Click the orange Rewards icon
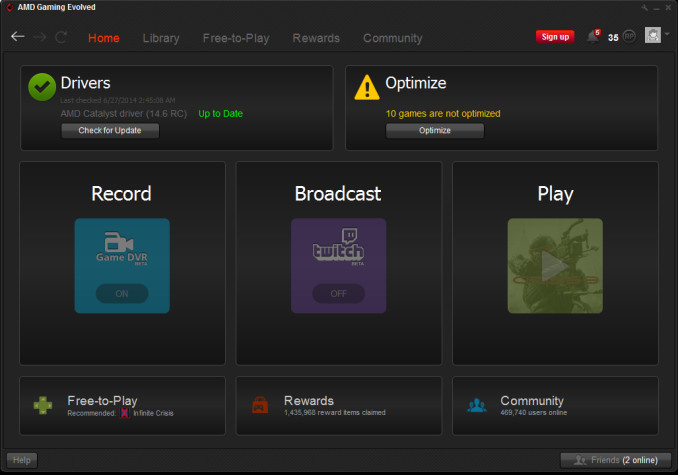The image size is (678, 475). point(260,405)
